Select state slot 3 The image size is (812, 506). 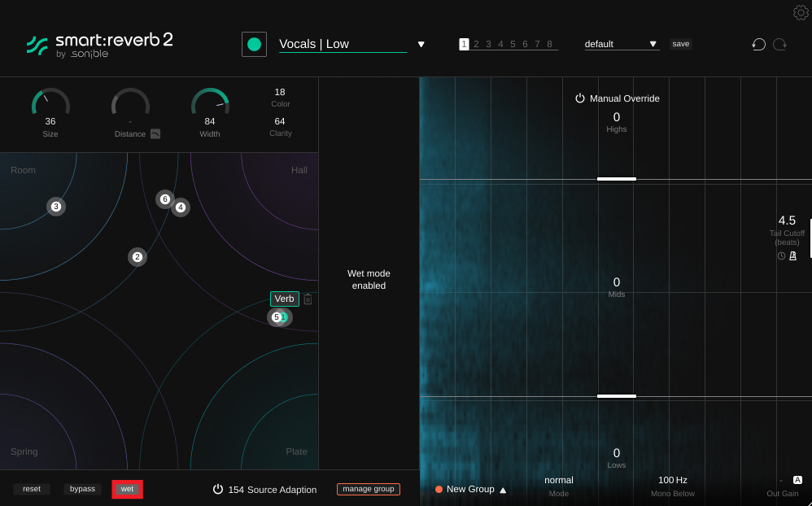488,44
